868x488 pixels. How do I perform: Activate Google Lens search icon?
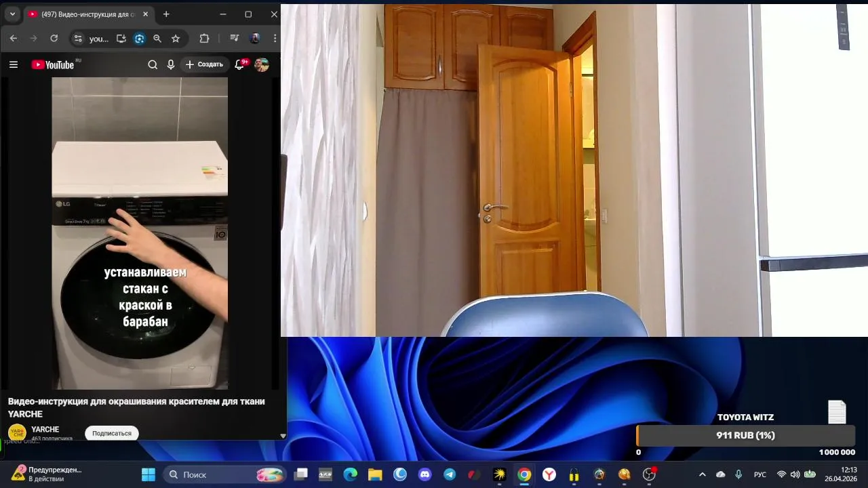click(x=140, y=39)
